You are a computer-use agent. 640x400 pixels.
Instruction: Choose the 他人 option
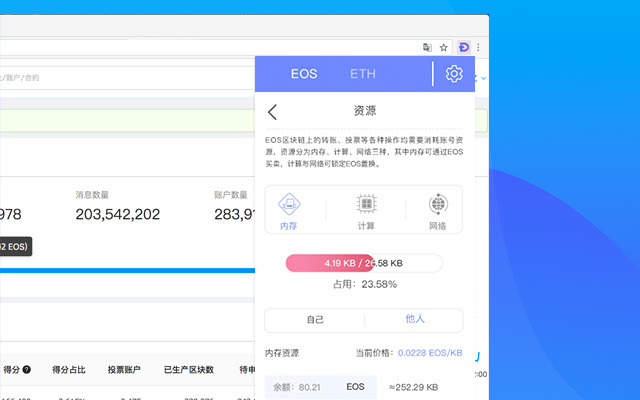pyautogui.click(x=415, y=319)
